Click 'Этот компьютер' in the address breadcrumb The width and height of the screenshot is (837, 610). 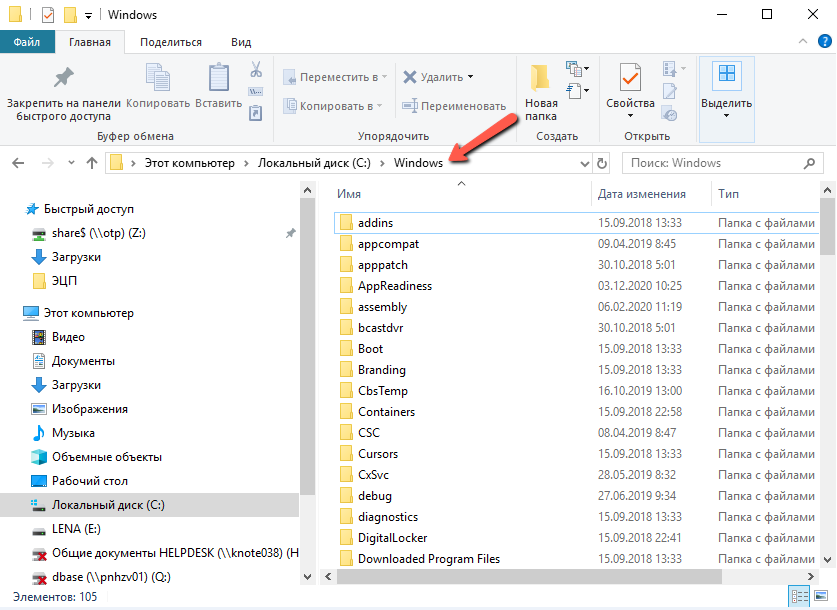(189, 163)
